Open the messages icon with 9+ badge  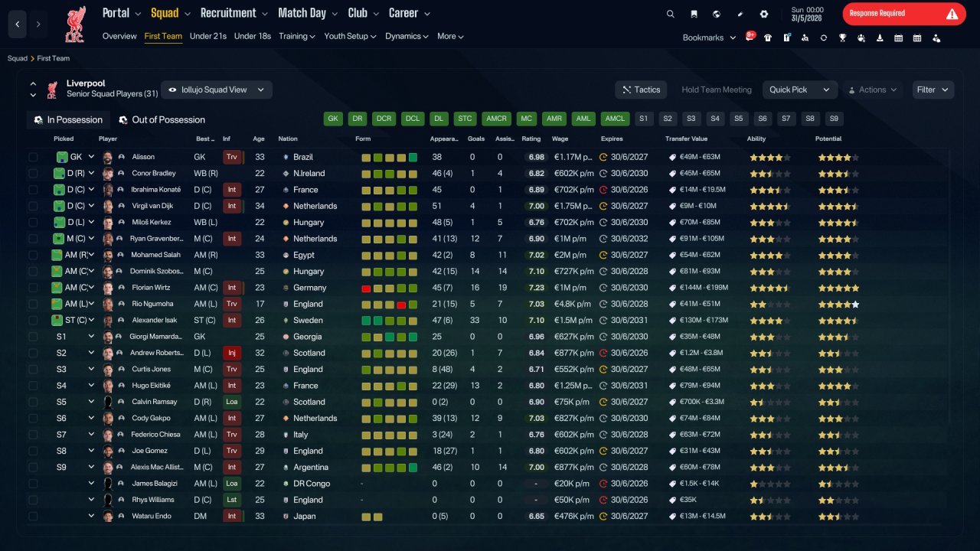click(x=750, y=37)
